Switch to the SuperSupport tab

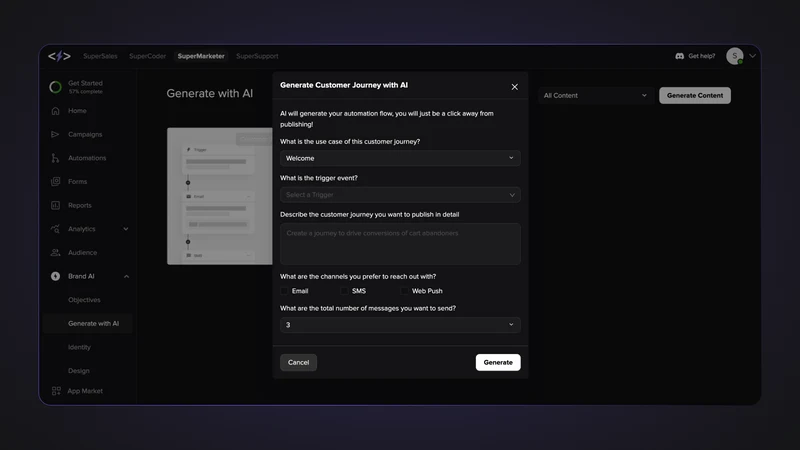[x=257, y=56]
